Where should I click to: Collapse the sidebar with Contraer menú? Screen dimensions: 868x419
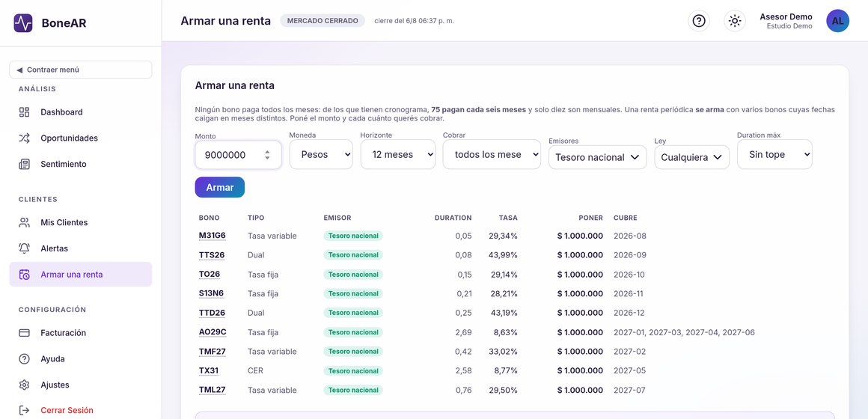(81, 70)
